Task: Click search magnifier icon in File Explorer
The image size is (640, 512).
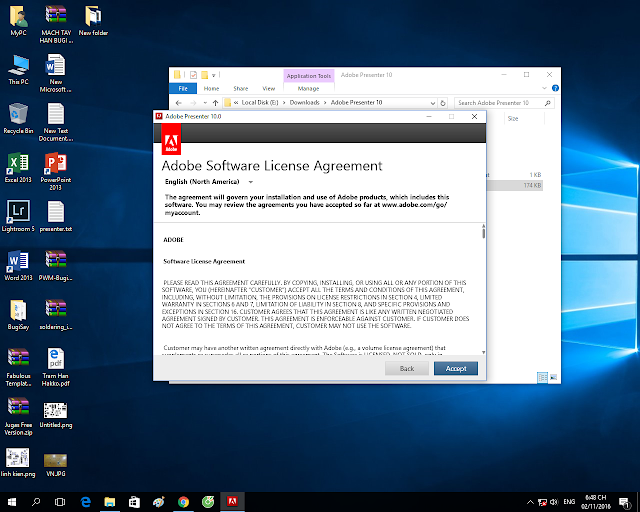Action: (548, 103)
